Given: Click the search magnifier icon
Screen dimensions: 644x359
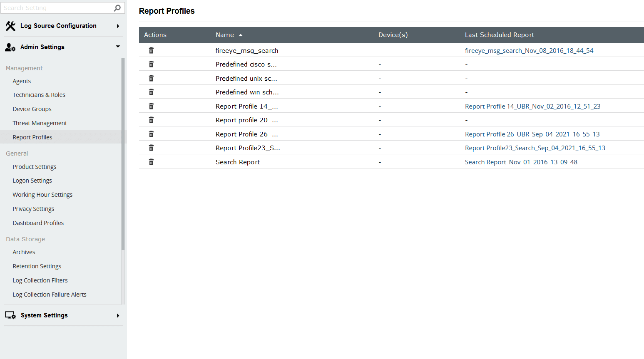Looking at the screenshot, I should click(117, 7).
